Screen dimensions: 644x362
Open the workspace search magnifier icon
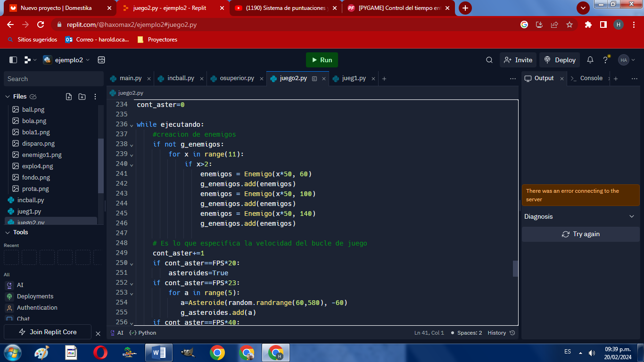[489, 60]
